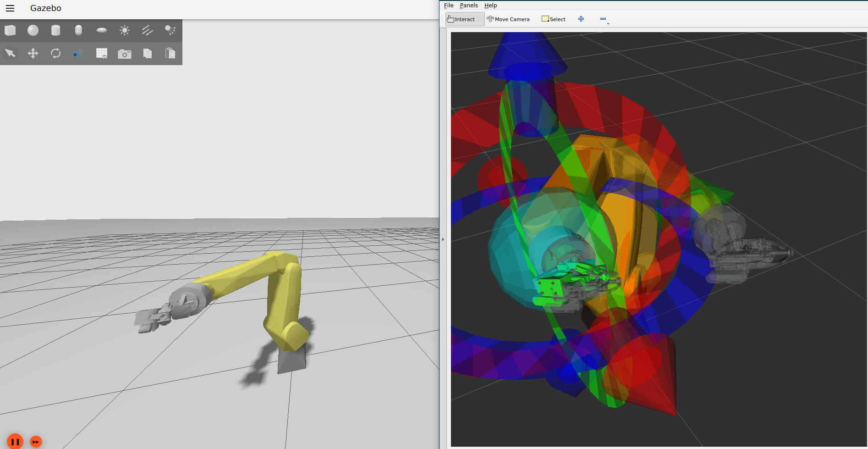Click the Select tool button in RViz

click(554, 19)
